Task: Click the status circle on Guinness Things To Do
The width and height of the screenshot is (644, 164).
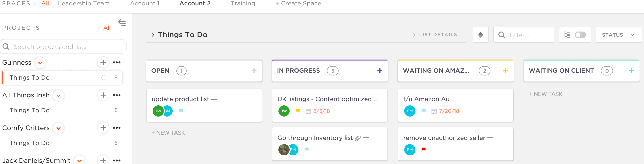Action: pyautogui.click(x=104, y=78)
